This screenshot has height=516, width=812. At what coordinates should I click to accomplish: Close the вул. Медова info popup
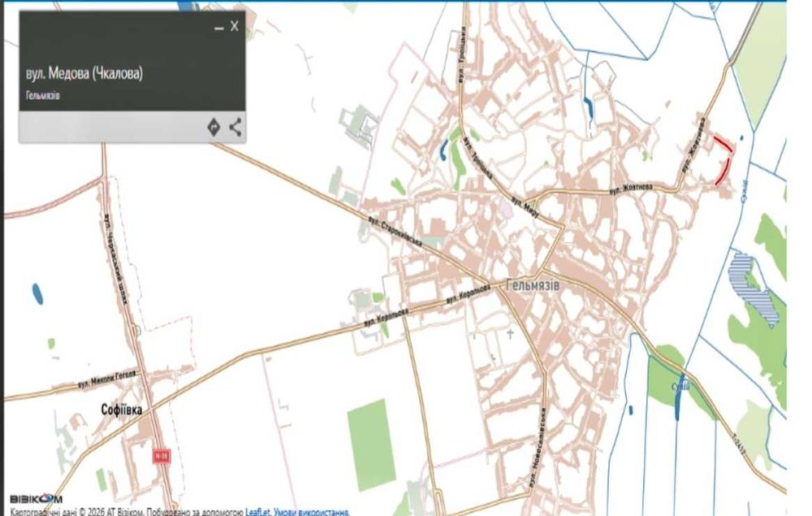235,26
